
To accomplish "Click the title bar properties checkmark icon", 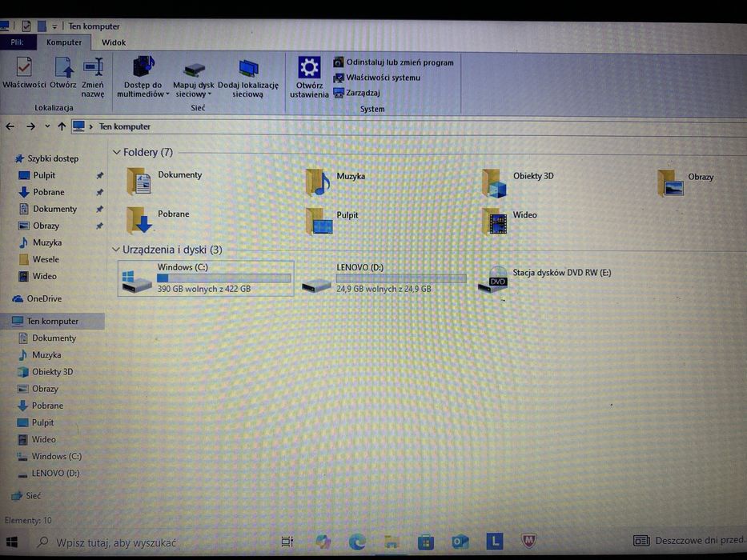I will point(26,26).
